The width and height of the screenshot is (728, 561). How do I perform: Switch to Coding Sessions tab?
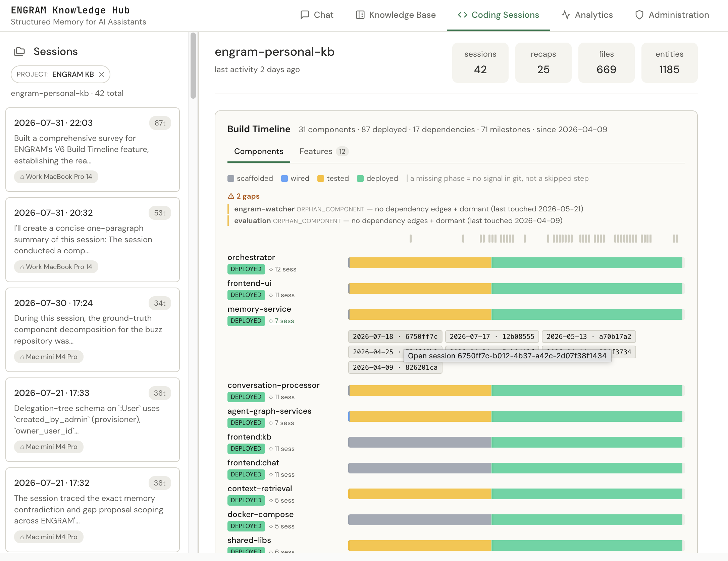(498, 15)
